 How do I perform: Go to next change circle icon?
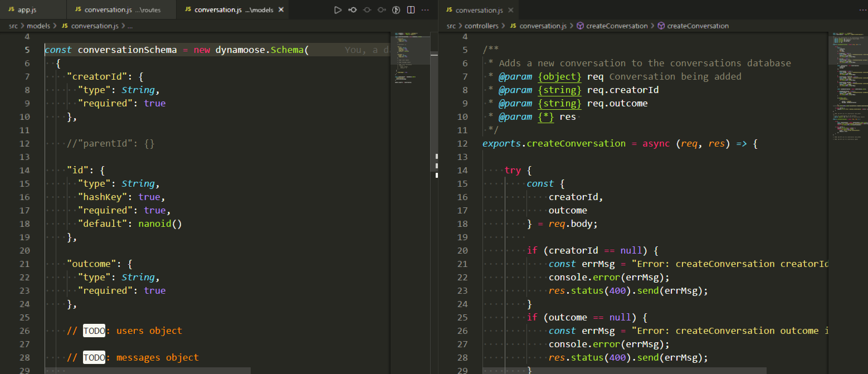click(381, 10)
